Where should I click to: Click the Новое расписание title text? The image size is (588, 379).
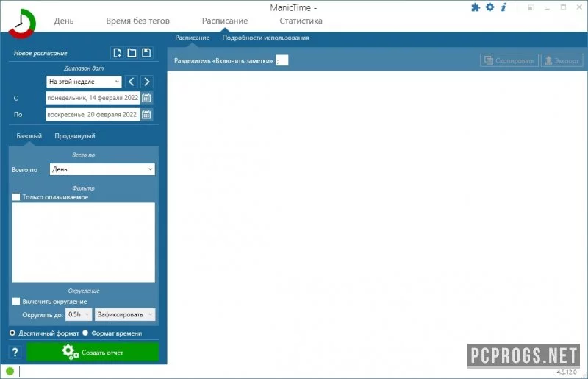pyautogui.click(x=40, y=53)
